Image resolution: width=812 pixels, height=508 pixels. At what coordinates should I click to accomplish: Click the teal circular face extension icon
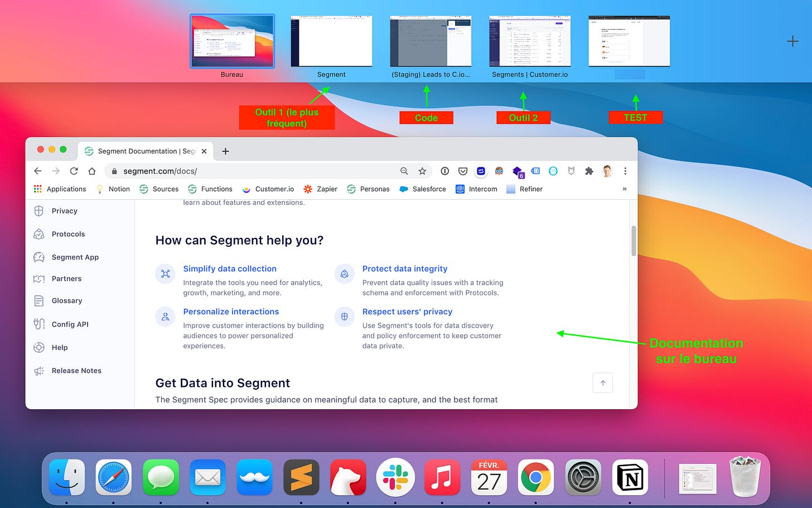553,171
